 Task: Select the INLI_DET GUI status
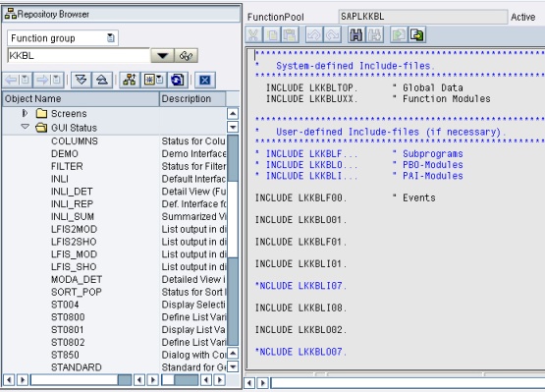click(x=72, y=192)
